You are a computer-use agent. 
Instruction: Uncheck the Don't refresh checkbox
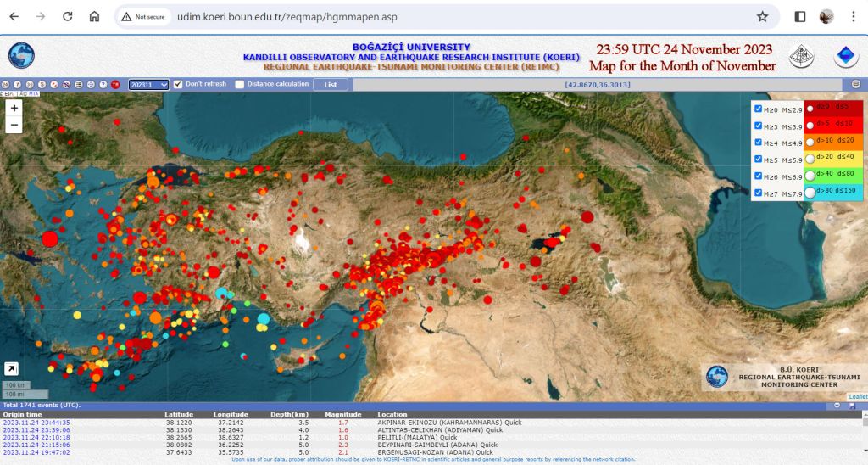(178, 84)
